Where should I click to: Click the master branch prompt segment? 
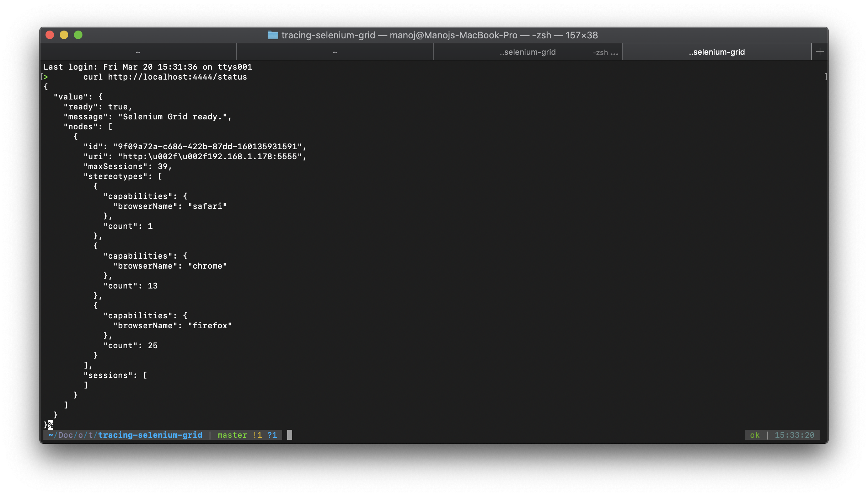point(232,435)
